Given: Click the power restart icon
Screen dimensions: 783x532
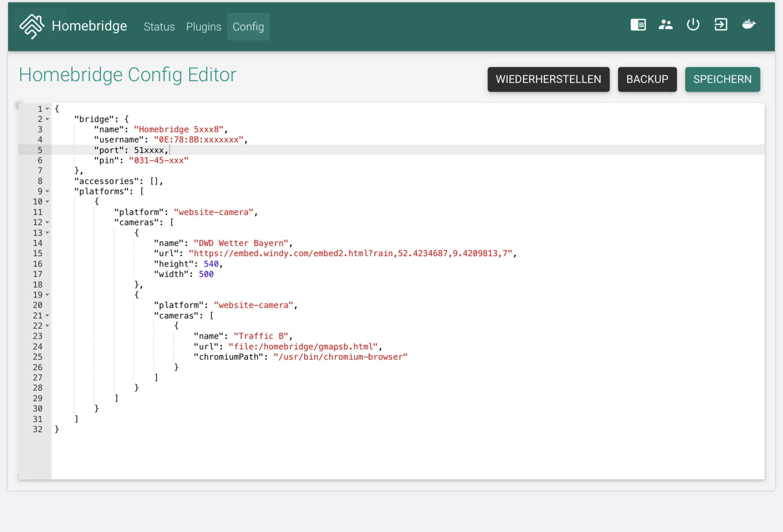Looking at the screenshot, I should tap(693, 25).
